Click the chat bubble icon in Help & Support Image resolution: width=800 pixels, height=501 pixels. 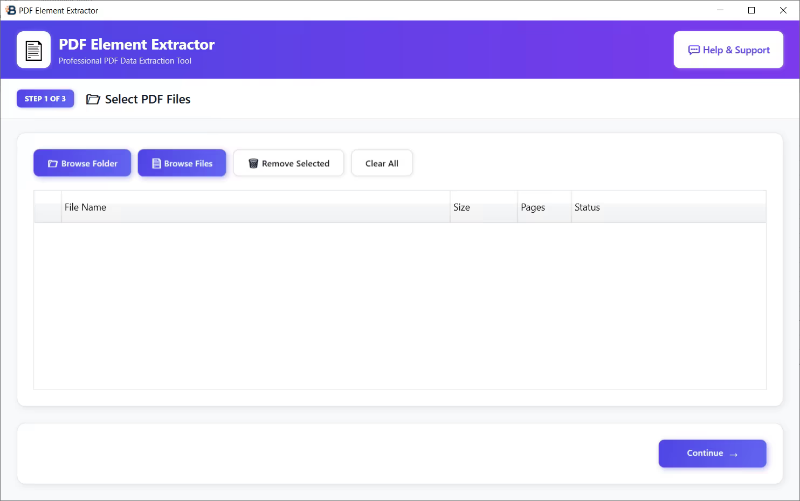[694, 50]
